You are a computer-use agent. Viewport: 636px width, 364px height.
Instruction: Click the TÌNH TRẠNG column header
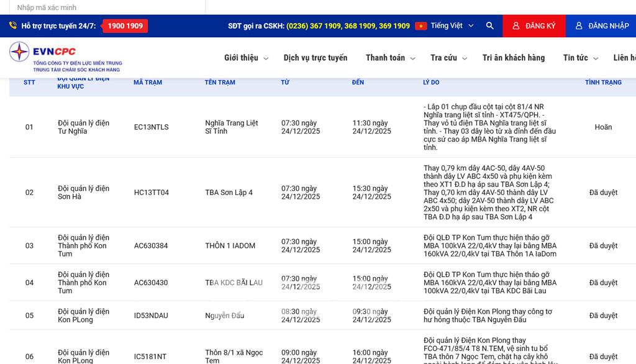603,83
